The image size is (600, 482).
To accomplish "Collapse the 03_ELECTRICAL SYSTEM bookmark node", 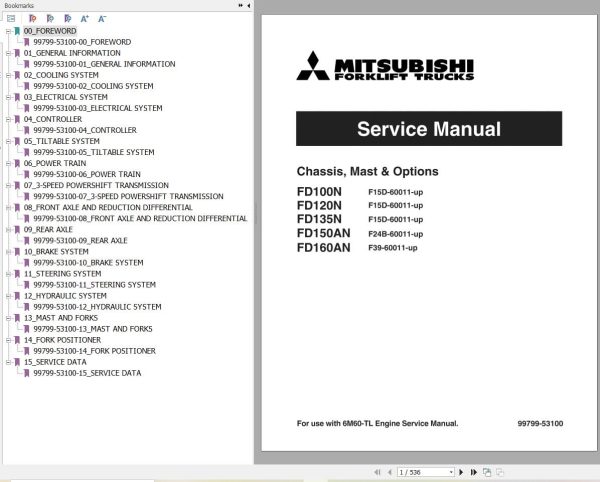I will [x=8, y=98].
